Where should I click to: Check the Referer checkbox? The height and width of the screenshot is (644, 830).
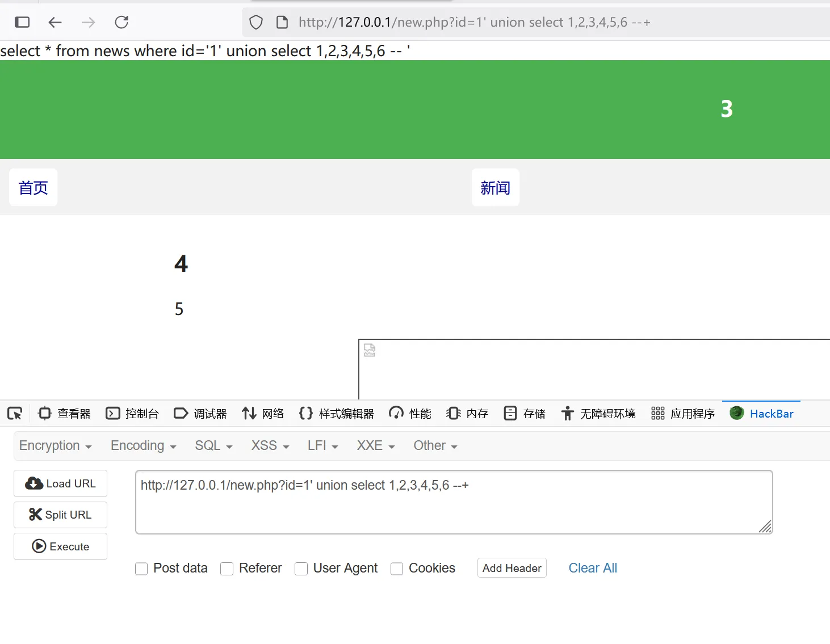pyautogui.click(x=227, y=569)
